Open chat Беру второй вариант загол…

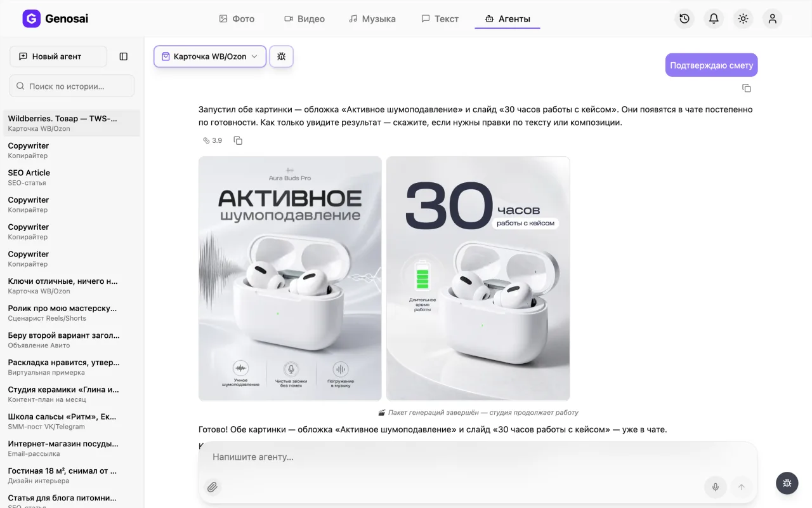pyautogui.click(x=72, y=340)
